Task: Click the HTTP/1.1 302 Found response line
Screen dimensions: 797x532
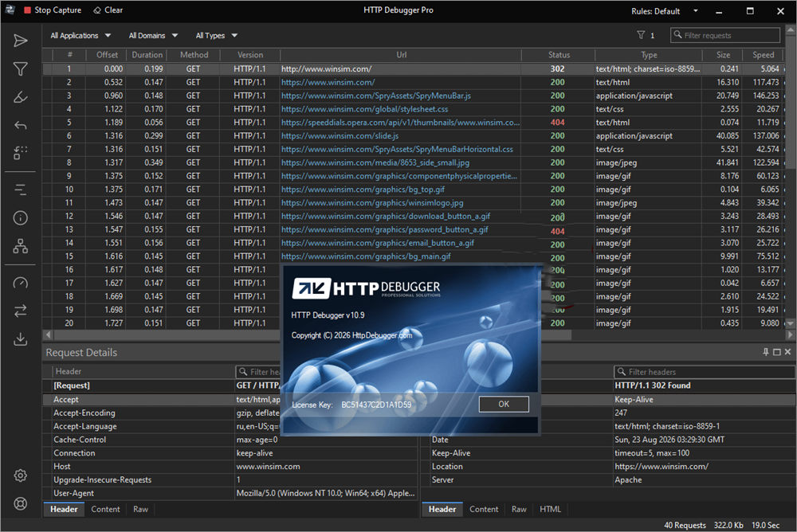Action: [652, 385]
